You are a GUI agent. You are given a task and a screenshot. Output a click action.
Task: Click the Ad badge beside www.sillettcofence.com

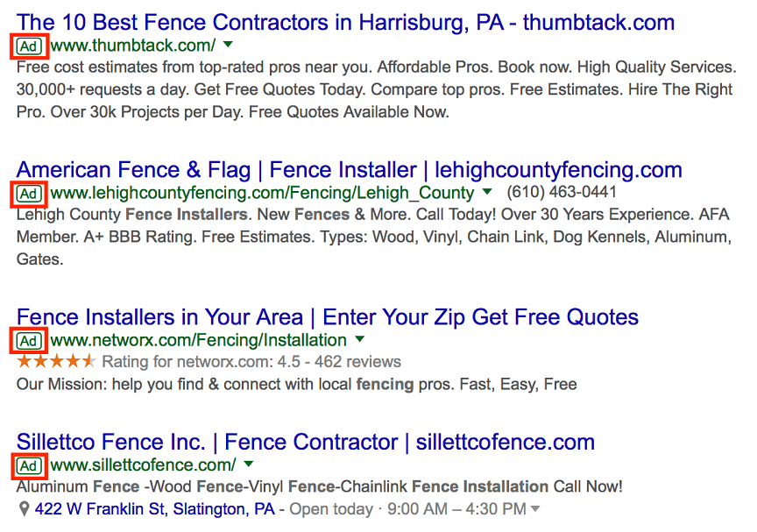29,466
